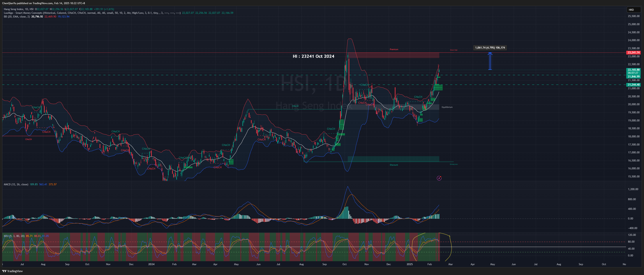Click the 'Discount' zone label
This screenshot has height=275, width=644.
point(394,165)
